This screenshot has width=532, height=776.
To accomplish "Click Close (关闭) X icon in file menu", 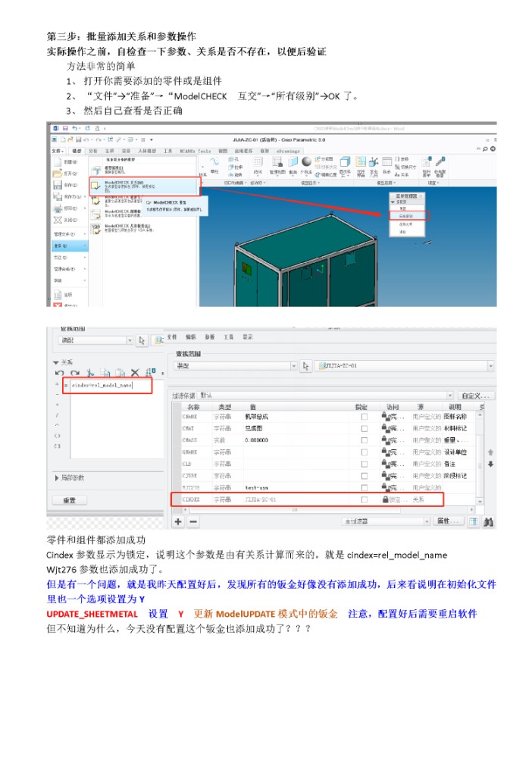I will click(58, 221).
